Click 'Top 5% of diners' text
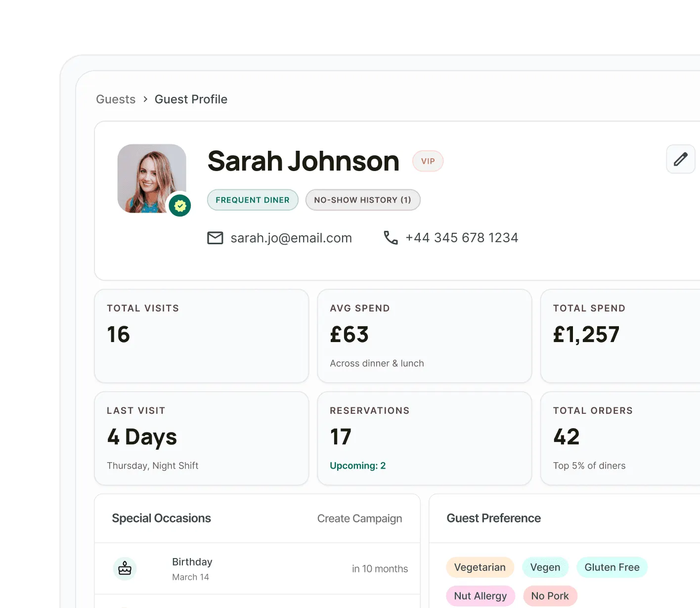 [589, 466]
